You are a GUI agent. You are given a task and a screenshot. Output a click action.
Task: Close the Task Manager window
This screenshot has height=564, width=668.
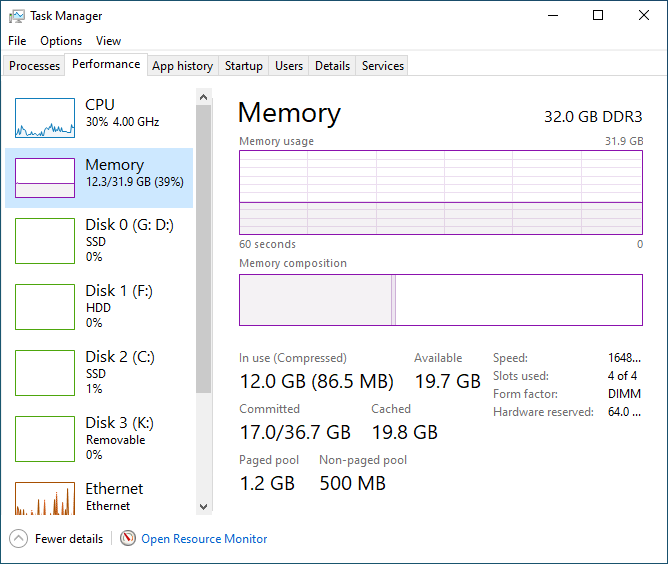pyautogui.click(x=644, y=16)
